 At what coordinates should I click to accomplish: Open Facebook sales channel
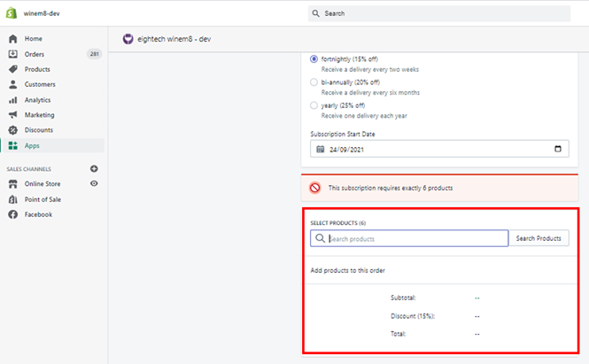tap(38, 214)
